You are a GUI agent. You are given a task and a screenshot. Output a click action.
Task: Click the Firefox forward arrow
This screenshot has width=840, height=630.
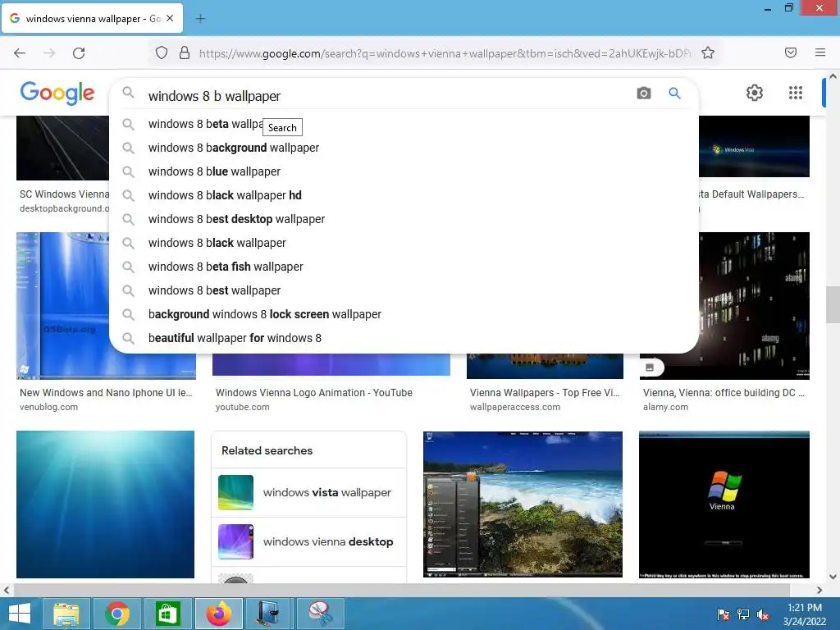click(x=49, y=53)
